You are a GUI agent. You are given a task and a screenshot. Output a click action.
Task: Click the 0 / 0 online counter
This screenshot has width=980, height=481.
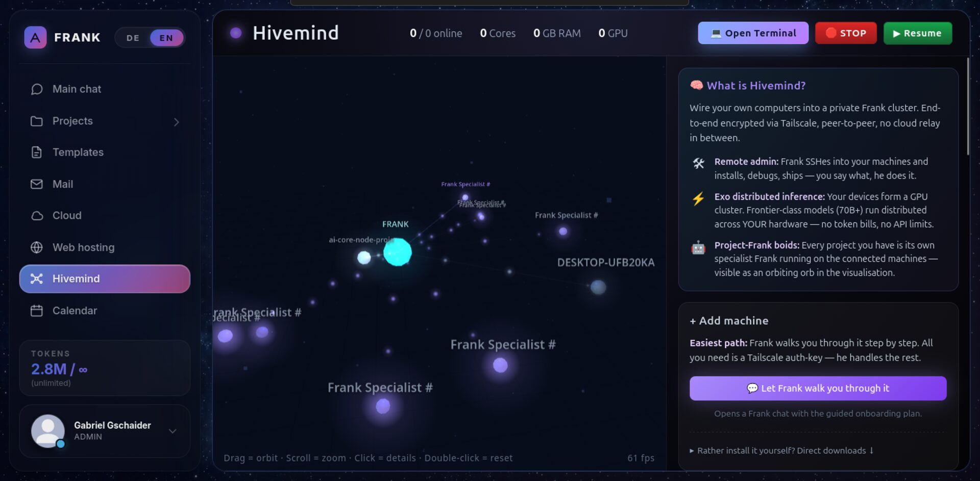(x=436, y=33)
